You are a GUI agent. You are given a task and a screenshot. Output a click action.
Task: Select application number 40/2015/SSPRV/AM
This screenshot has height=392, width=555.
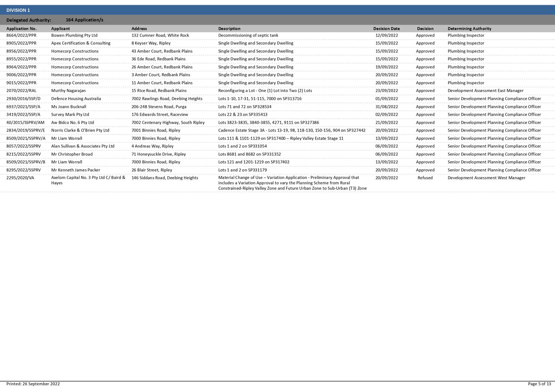(25, 122)
